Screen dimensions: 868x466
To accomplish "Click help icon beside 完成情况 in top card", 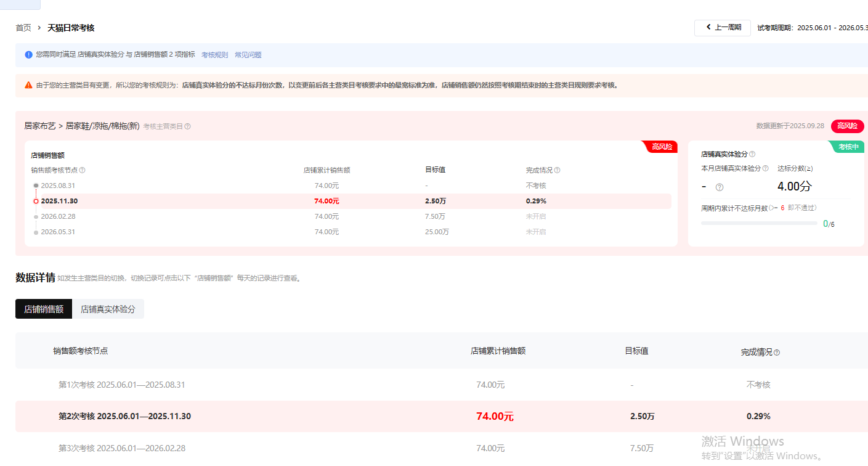I will click(557, 170).
